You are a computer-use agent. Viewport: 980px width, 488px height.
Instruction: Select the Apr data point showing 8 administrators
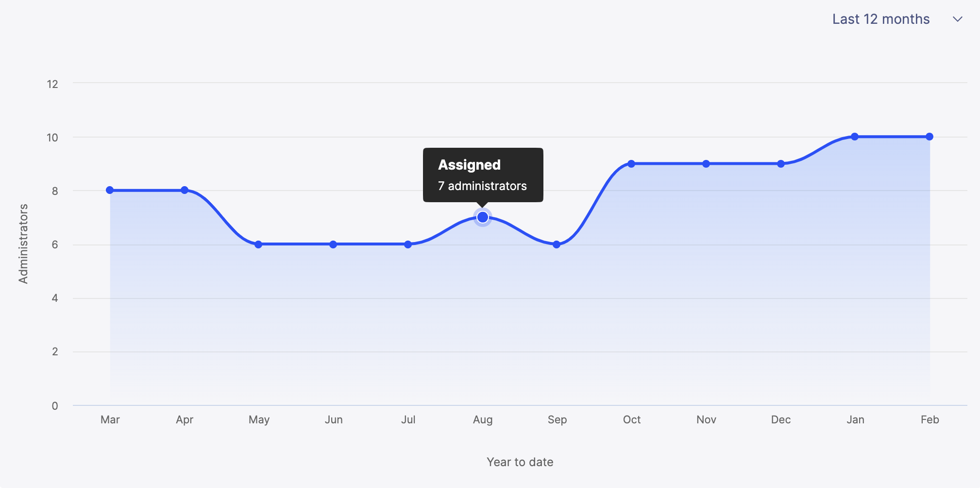(x=185, y=190)
